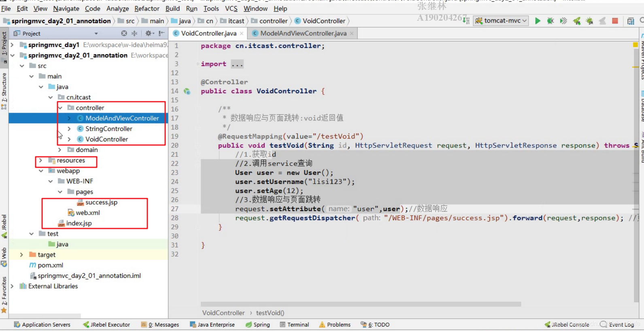Screen dimensions: 644x331
Task: Open Event Log
Action: click(x=617, y=325)
